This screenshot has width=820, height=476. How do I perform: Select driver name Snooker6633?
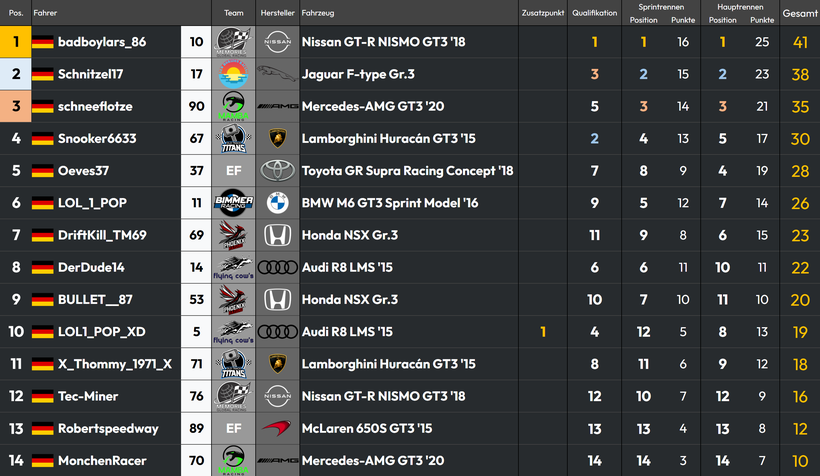[97, 139]
